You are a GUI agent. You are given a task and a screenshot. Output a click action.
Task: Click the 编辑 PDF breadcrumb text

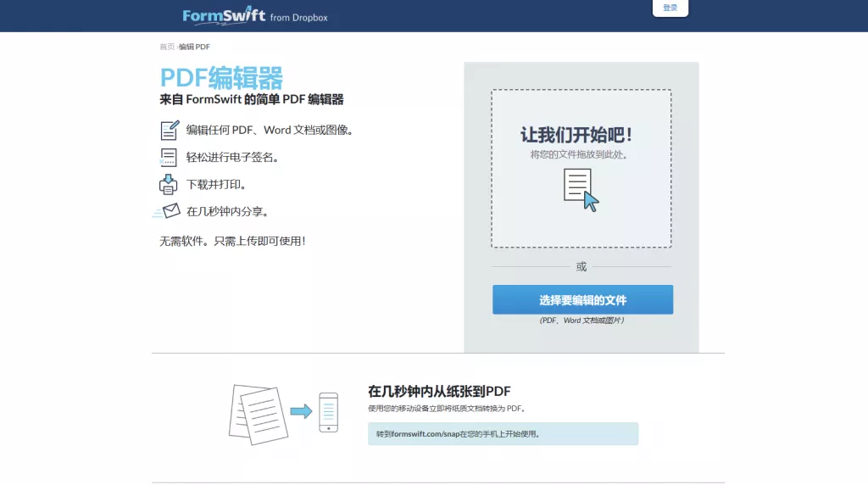tap(194, 47)
